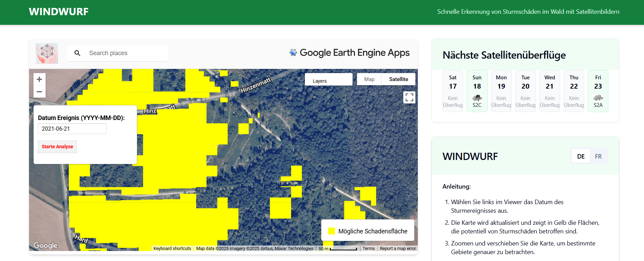Select the Wed 21 day card
This screenshot has width=644, height=261.
click(x=549, y=91)
